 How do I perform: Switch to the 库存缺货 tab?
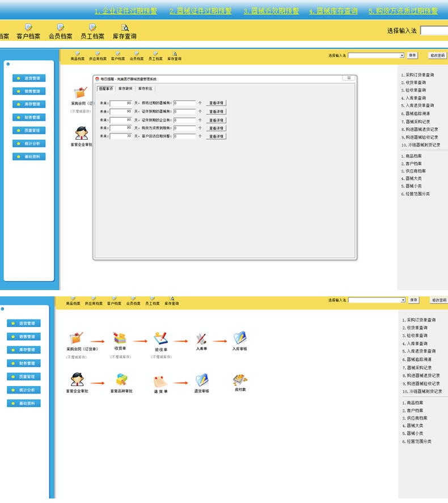pos(125,89)
